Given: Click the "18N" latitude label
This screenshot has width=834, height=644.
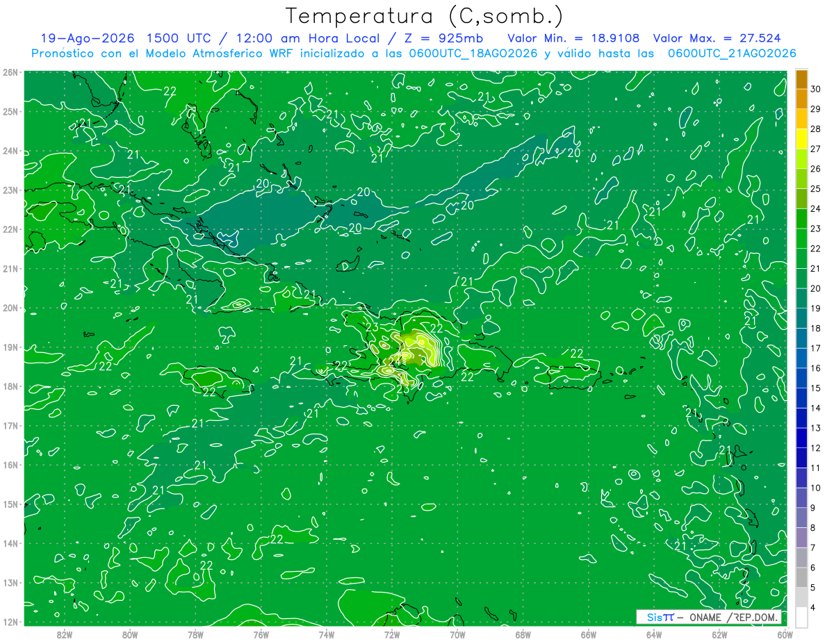Looking at the screenshot, I should (10, 386).
